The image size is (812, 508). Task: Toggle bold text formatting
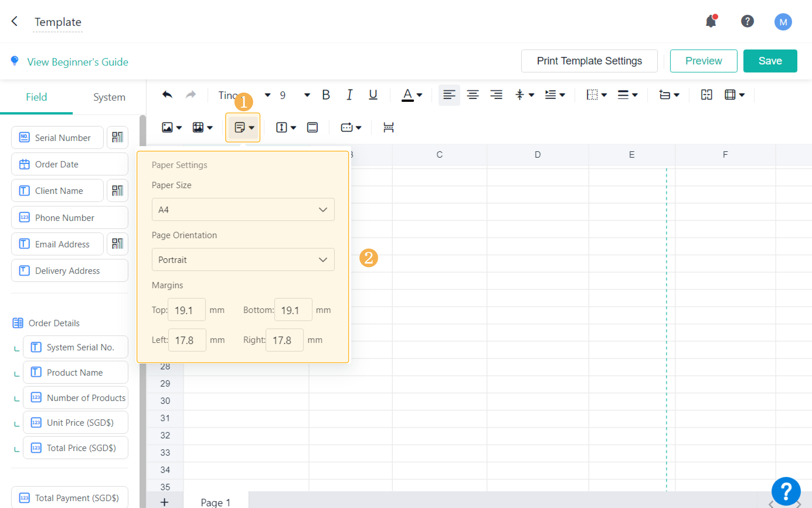click(326, 95)
